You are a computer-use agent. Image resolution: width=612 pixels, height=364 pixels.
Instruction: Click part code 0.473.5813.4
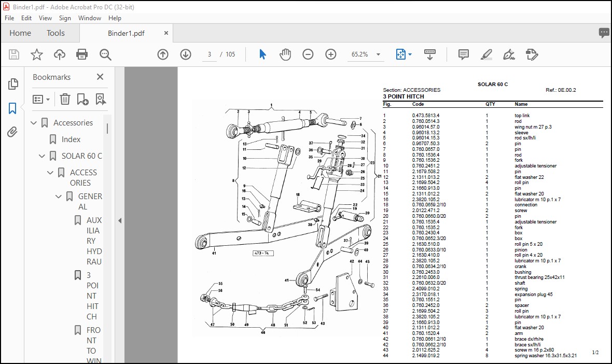[x=426, y=116]
